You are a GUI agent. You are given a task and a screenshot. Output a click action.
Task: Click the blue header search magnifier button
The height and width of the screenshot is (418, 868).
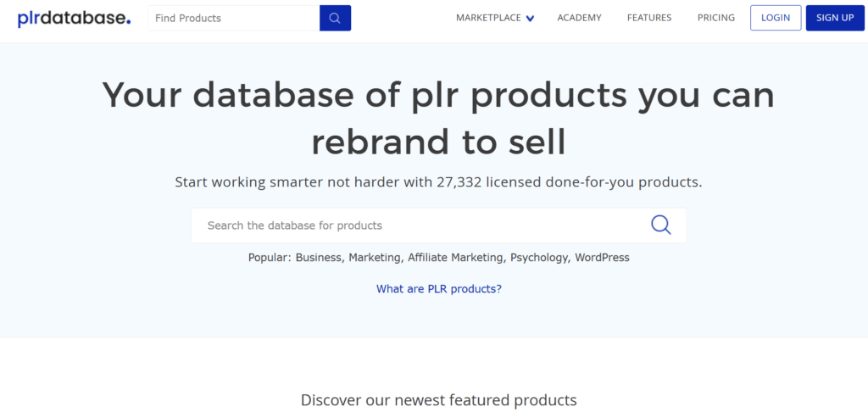335,18
